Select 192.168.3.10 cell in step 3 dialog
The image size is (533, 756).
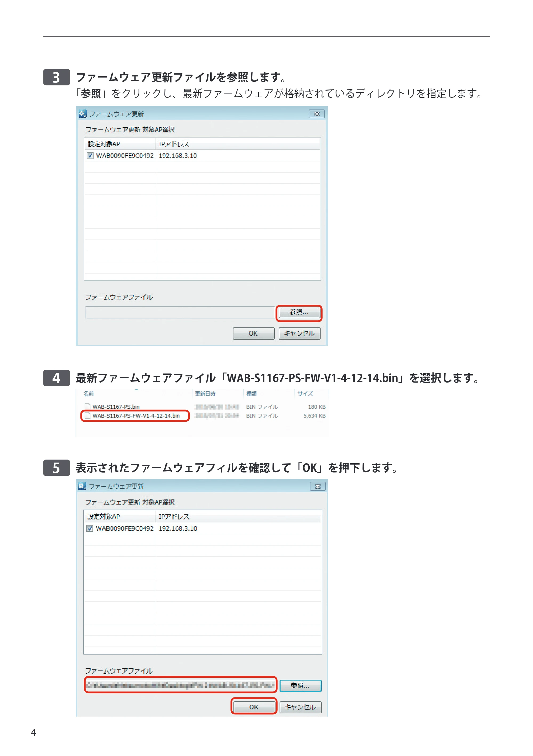177,156
